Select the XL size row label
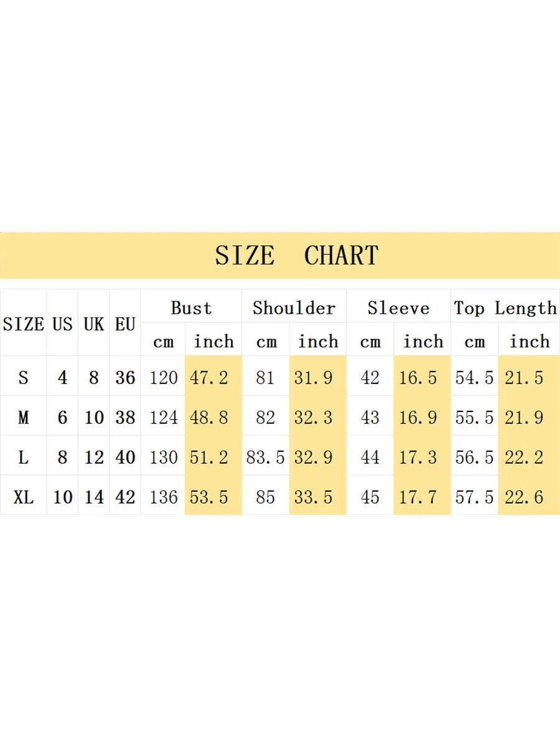Viewport: 560px width, 747px height. [24, 497]
